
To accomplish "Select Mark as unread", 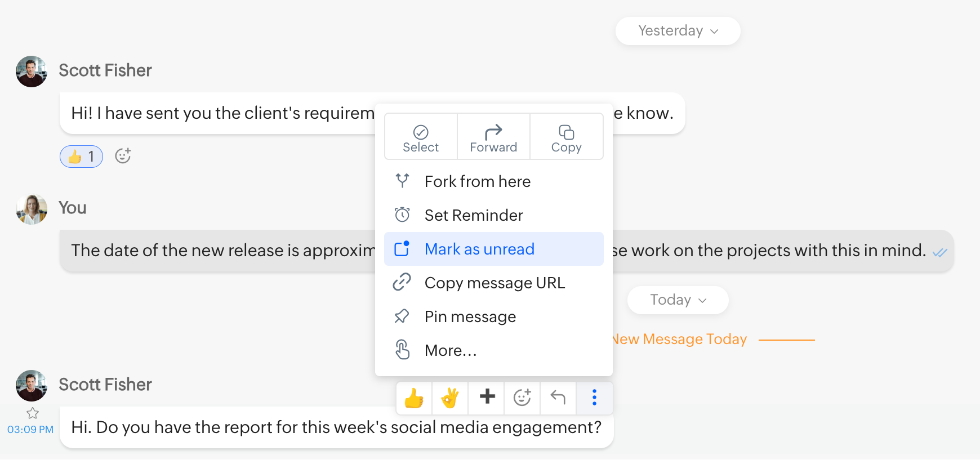I will [x=479, y=249].
